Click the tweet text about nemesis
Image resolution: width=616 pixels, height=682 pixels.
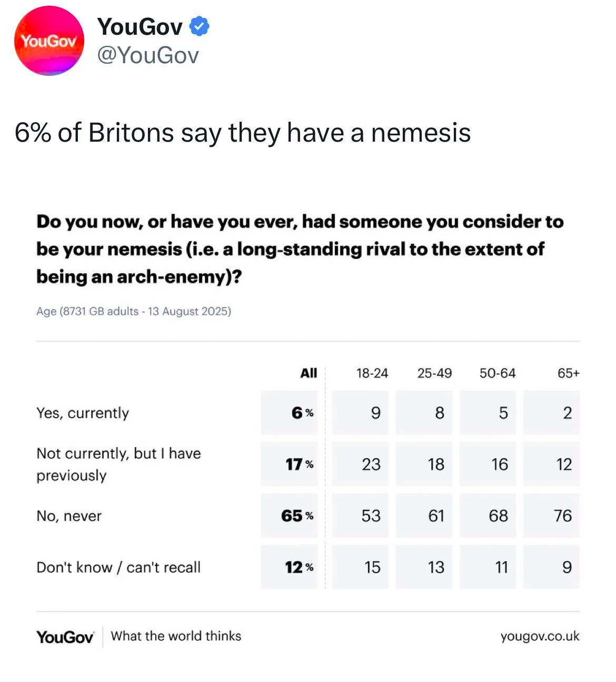coord(243,132)
